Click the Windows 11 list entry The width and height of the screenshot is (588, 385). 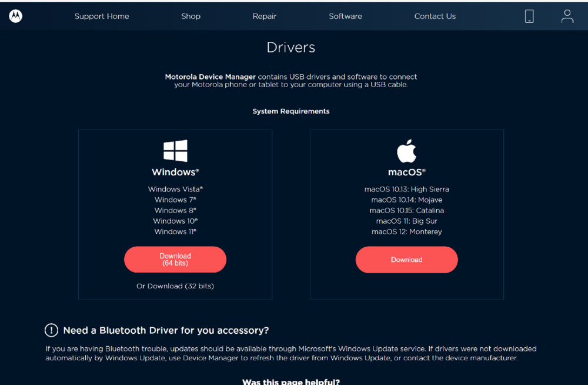[175, 232]
